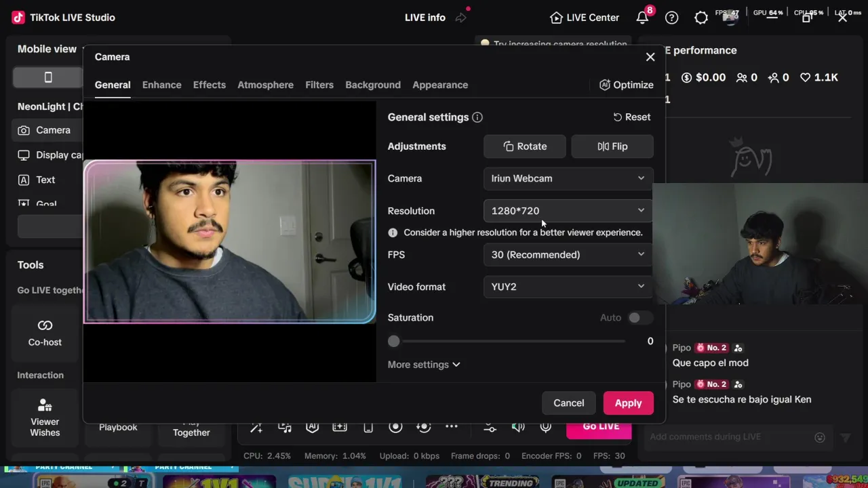Click the 1.1K likes stat
The image size is (868, 488).
tap(819, 77)
